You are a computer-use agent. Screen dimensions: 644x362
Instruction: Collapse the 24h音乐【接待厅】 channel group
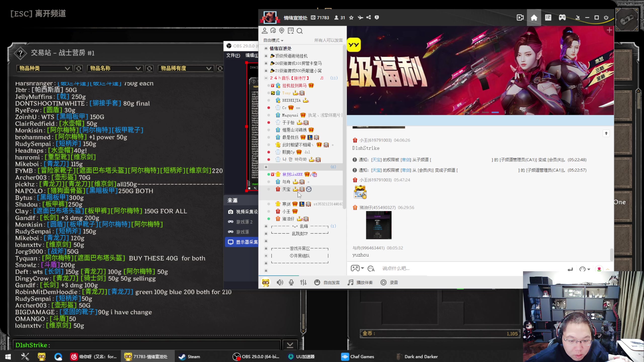pyautogui.click(x=266, y=78)
